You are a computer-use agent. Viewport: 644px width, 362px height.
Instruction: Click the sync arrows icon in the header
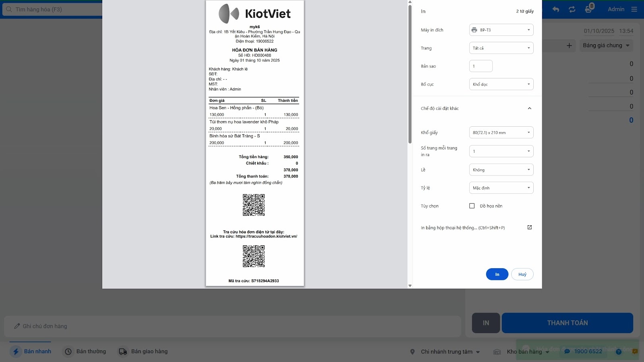(x=572, y=9)
